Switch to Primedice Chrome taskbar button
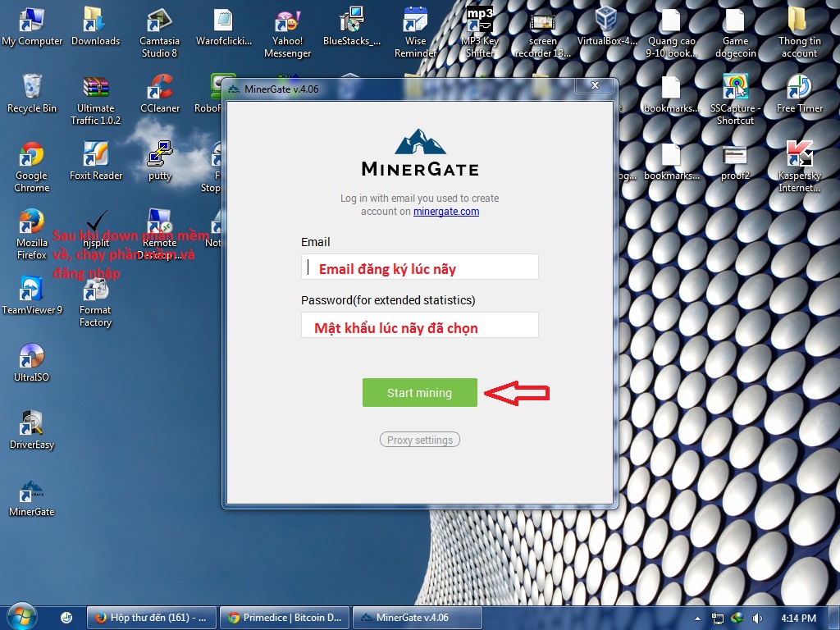This screenshot has height=630, width=840. 285,618
